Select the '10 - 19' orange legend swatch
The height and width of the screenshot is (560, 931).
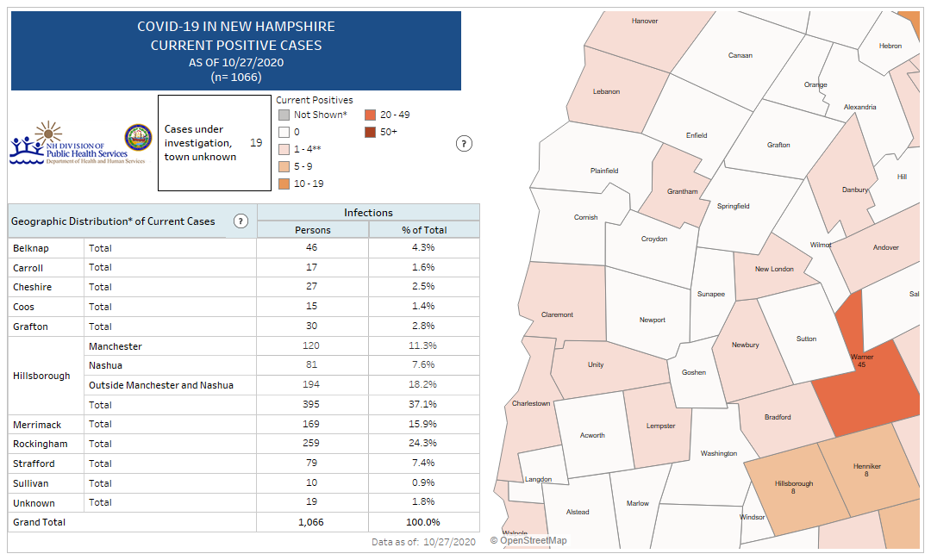coord(283,184)
